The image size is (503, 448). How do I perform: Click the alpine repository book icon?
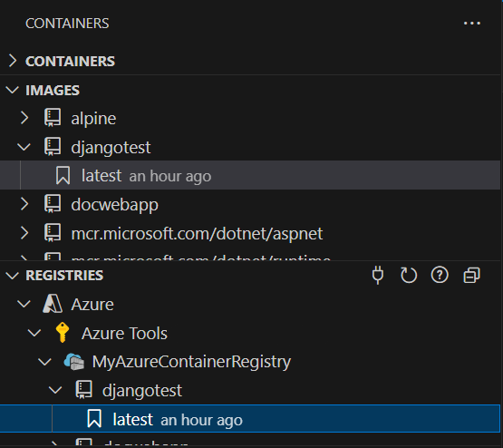coord(53,118)
